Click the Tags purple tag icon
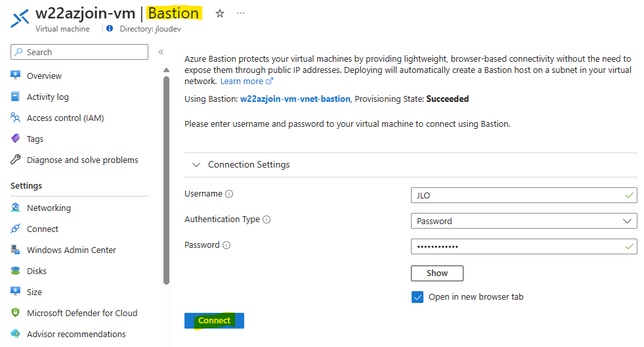Viewport: 644px width, 347px height. click(x=15, y=139)
